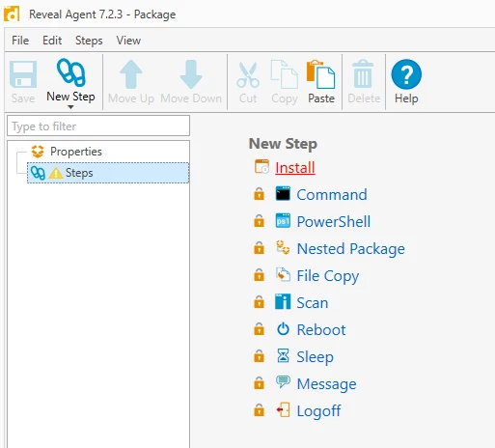Add a Scan step

(x=312, y=302)
